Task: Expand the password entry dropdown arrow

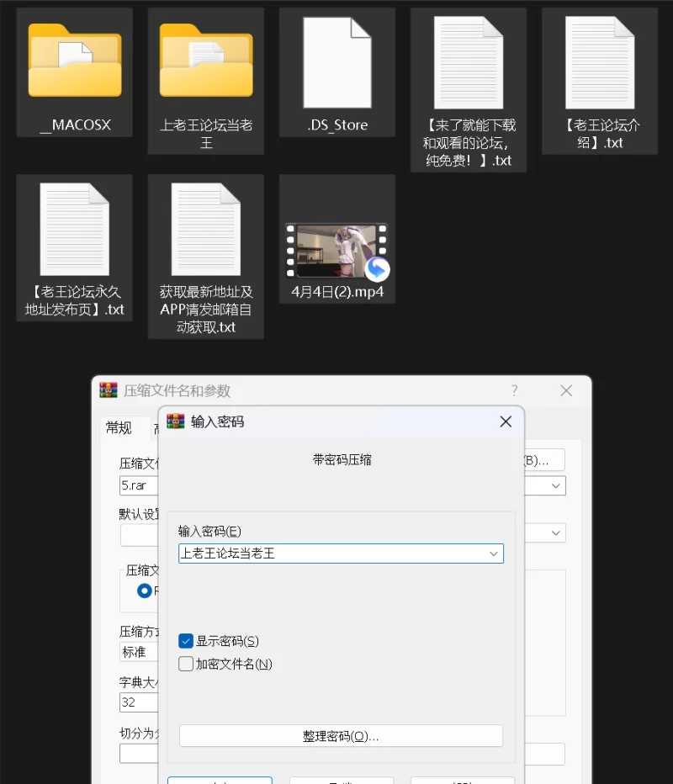Action: tap(494, 554)
